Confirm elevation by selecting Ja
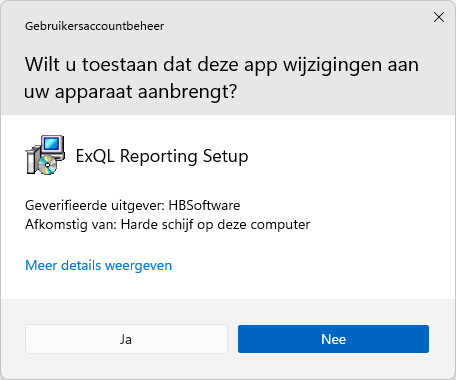 tap(126, 339)
